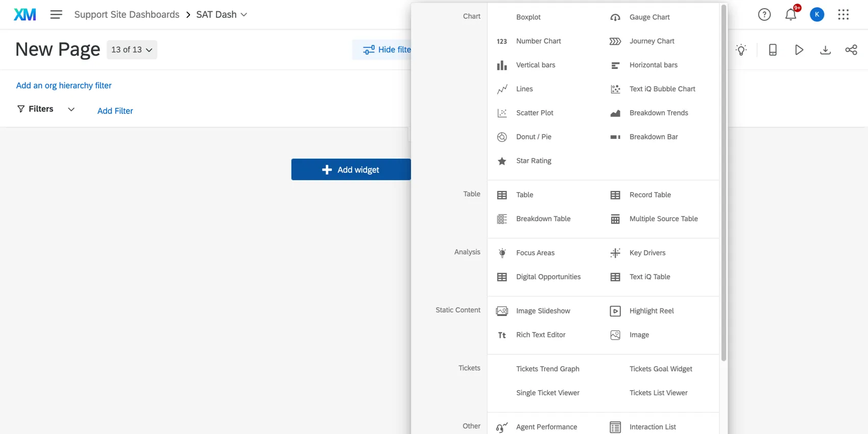Expand the SAT Dash dropdown
This screenshot has width=868, height=434.
point(222,15)
